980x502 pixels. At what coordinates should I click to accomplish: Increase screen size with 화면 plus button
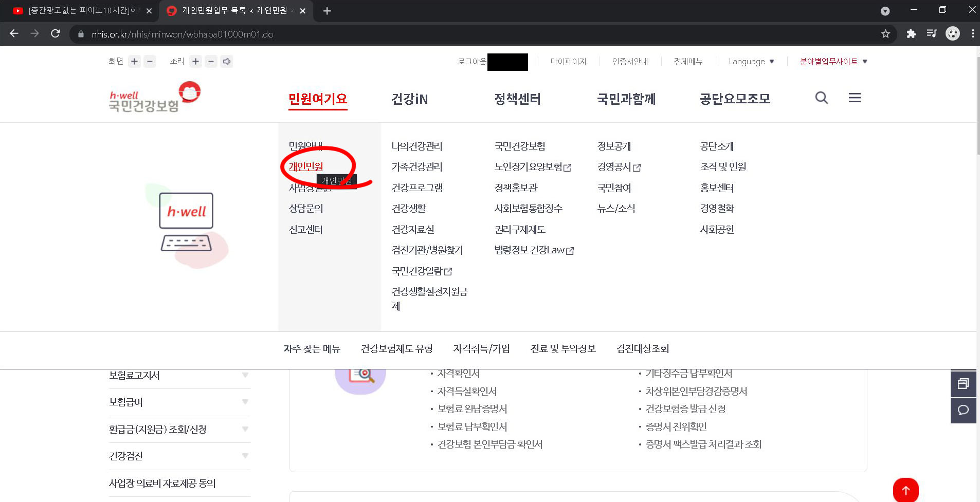pos(134,62)
